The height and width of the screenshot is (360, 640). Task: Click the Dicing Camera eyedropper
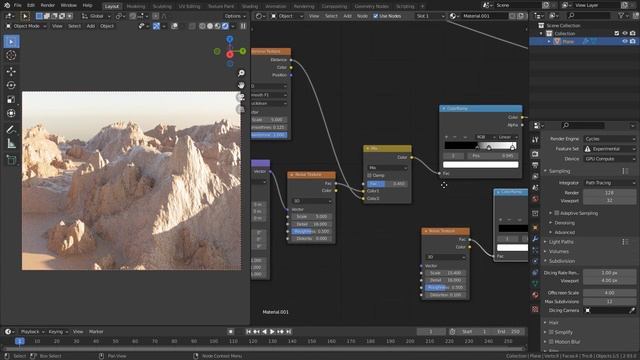[x=632, y=311]
